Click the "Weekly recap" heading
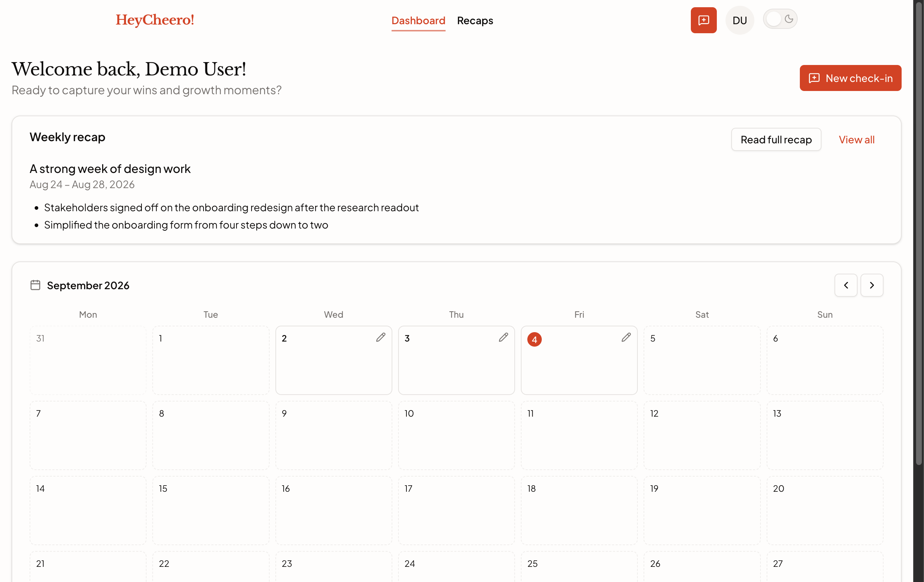 pos(67,138)
